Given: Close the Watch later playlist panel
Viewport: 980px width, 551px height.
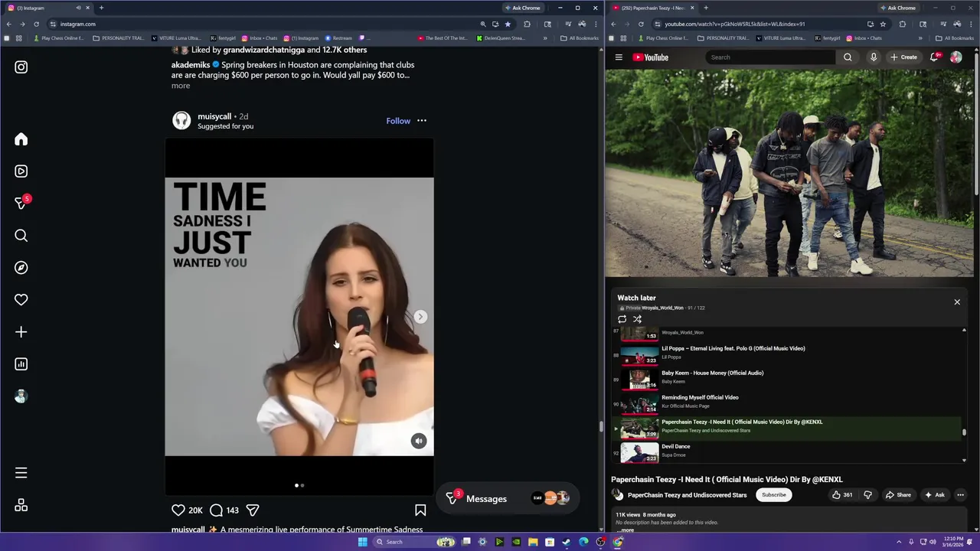Looking at the screenshot, I should 957,302.
